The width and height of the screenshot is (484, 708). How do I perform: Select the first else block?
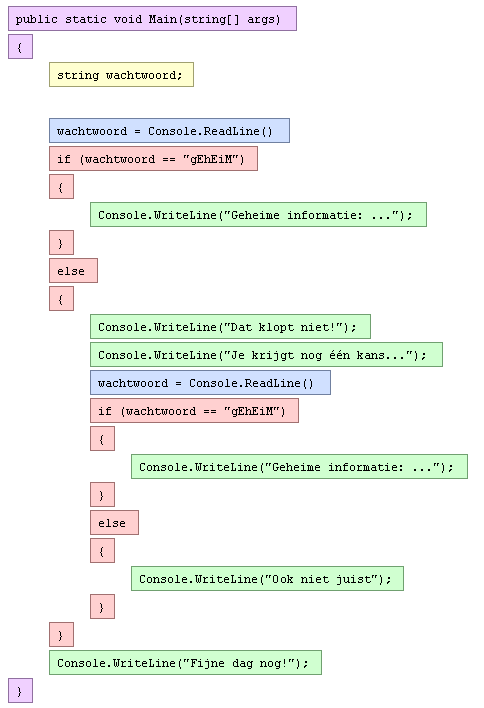click(73, 270)
